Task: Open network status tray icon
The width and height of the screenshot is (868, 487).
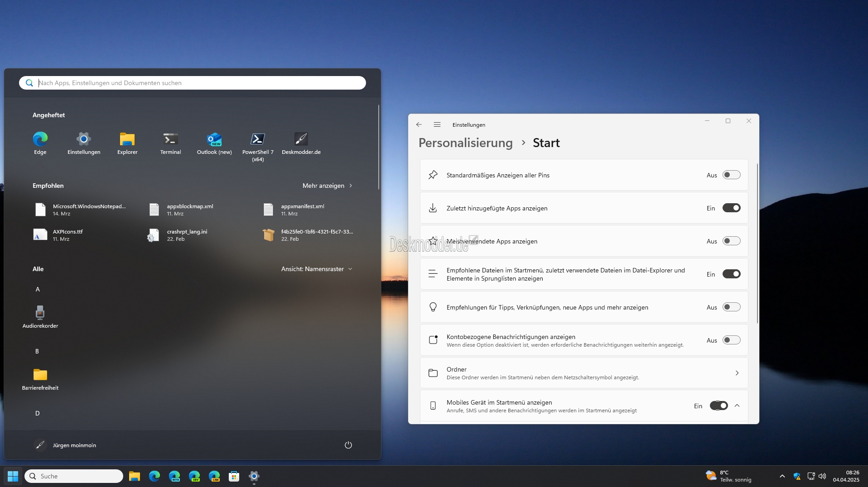Action: click(x=811, y=476)
